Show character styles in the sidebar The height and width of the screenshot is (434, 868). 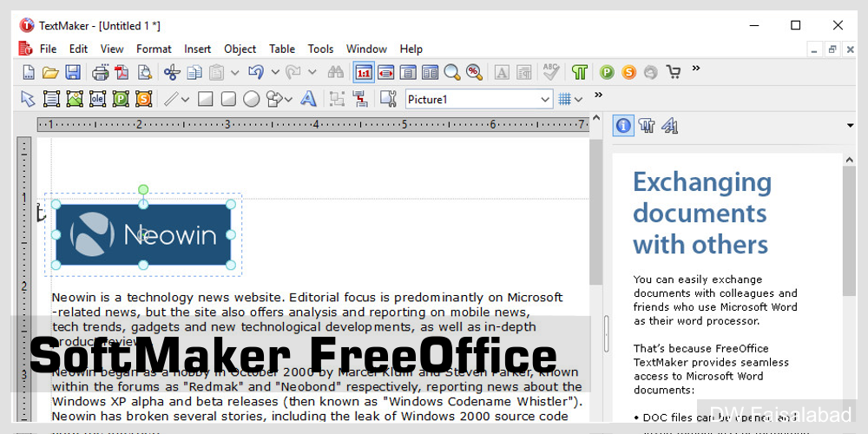(670, 126)
